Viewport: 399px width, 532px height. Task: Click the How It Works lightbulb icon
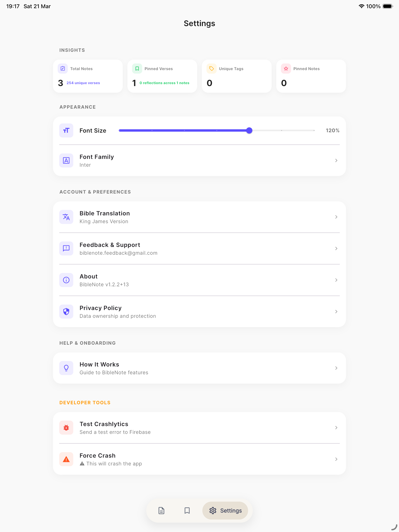(x=66, y=368)
